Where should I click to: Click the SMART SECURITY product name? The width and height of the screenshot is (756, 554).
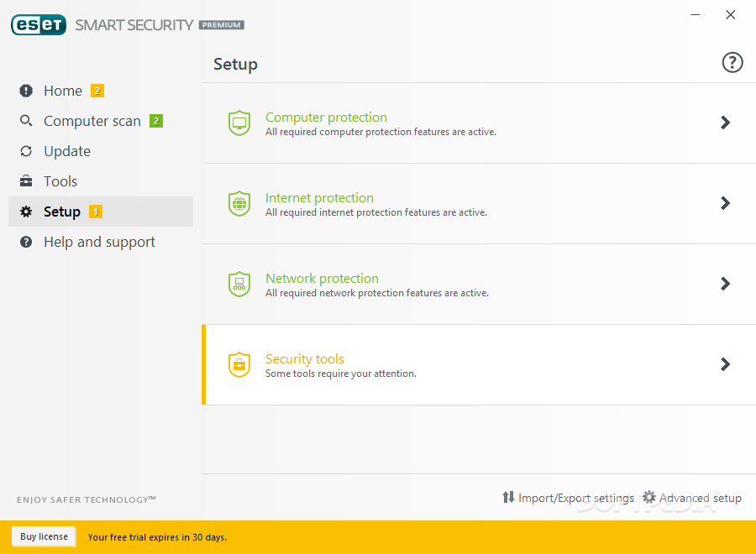(x=134, y=25)
